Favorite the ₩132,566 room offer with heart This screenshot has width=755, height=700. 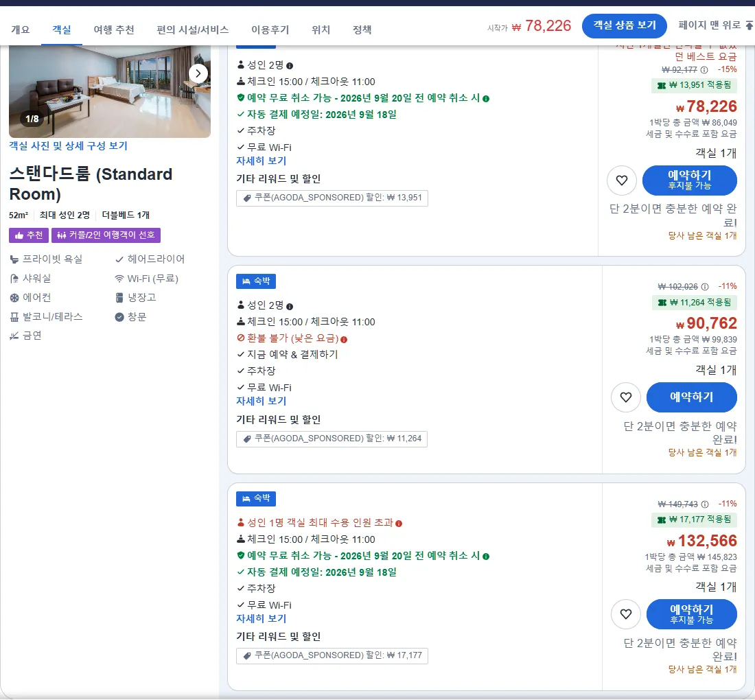pyautogui.click(x=625, y=614)
